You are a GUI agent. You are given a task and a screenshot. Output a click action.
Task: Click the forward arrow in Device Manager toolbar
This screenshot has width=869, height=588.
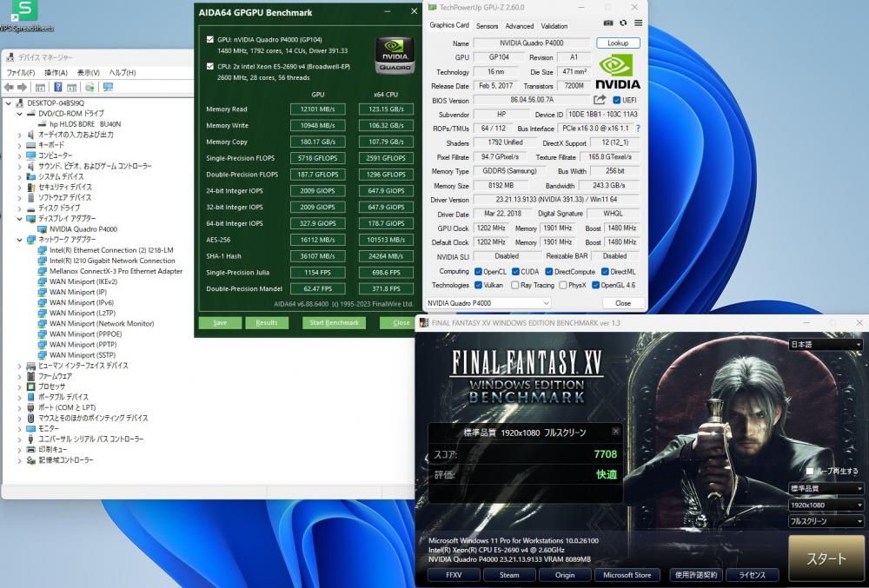point(22,87)
